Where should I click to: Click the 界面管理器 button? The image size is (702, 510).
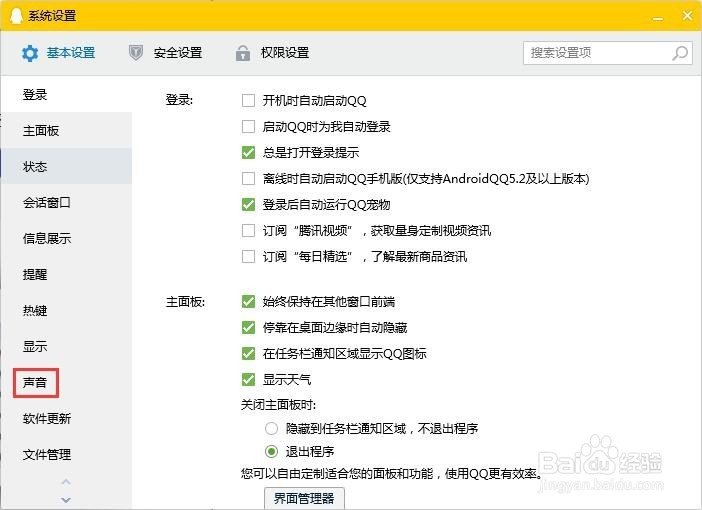click(x=304, y=498)
